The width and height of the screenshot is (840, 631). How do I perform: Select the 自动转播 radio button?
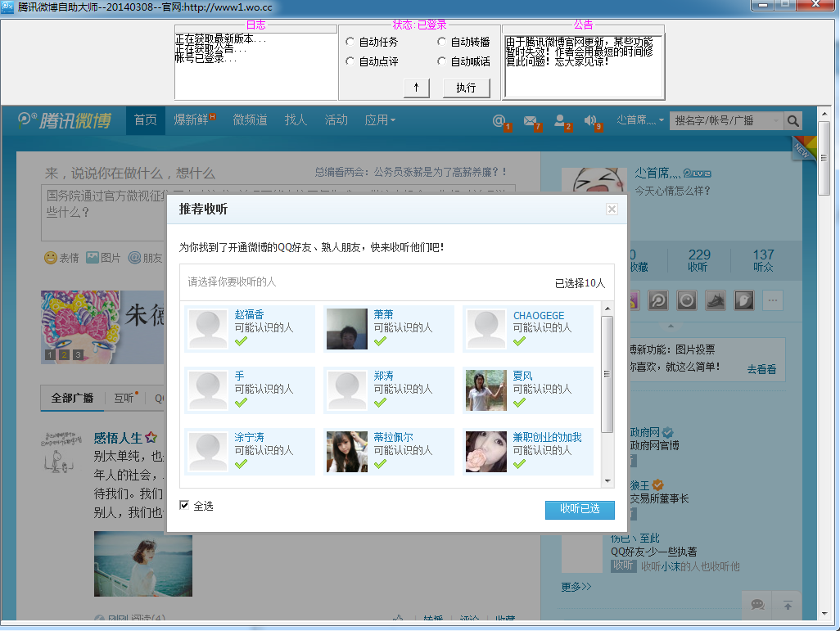441,41
